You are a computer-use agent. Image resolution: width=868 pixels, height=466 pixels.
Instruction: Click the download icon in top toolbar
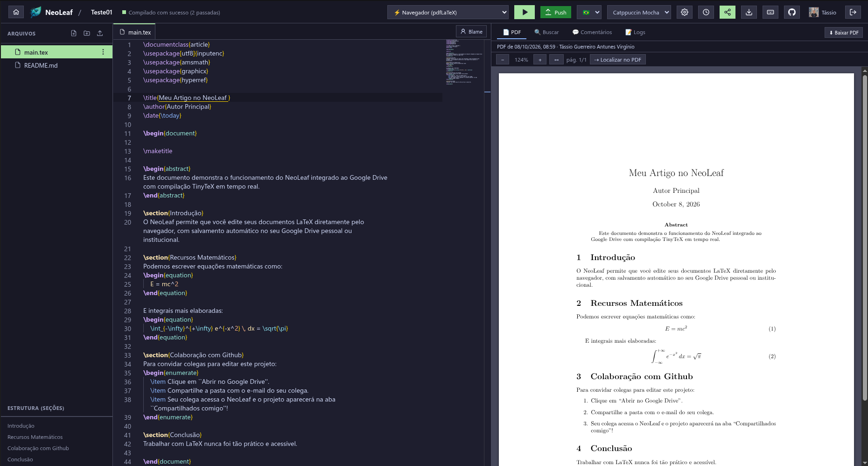749,12
